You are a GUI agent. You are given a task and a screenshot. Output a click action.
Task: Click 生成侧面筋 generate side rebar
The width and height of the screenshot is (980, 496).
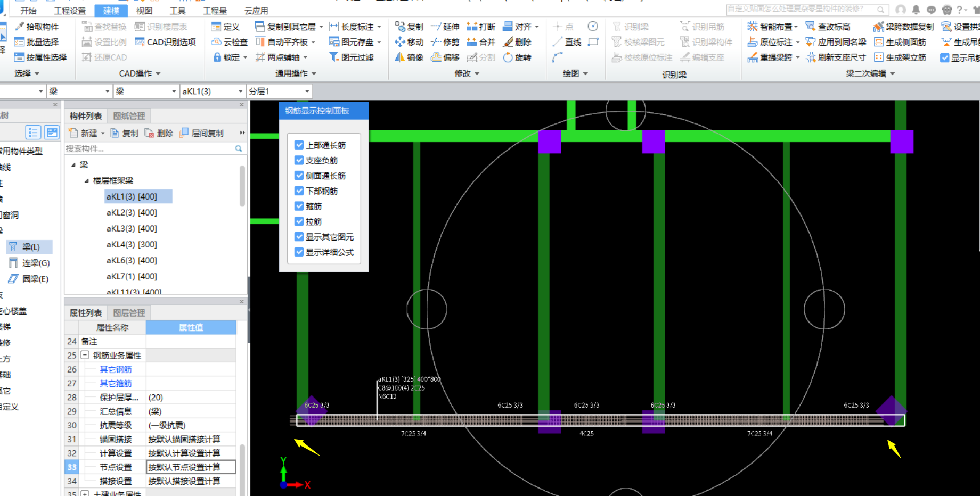[900, 42]
